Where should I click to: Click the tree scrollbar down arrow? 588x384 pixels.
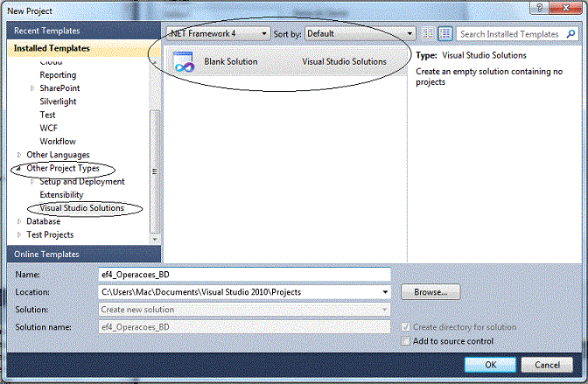point(155,240)
